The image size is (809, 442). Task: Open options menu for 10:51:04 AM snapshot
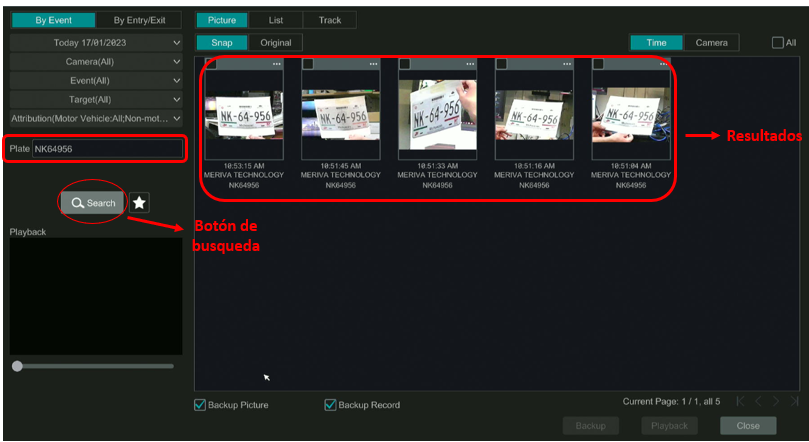point(664,64)
